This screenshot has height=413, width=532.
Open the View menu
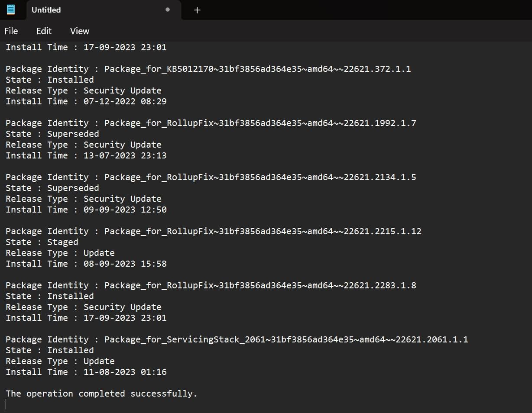pyautogui.click(x=79, y=31)
